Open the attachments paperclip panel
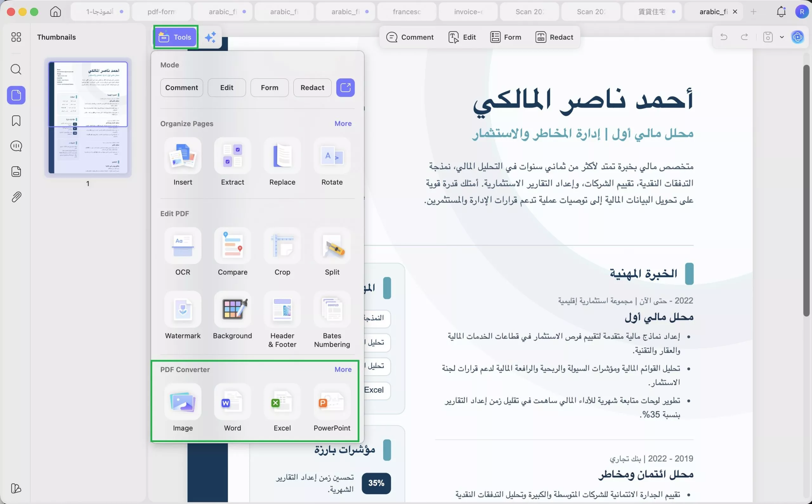The image size is (812, 504). 16,197
